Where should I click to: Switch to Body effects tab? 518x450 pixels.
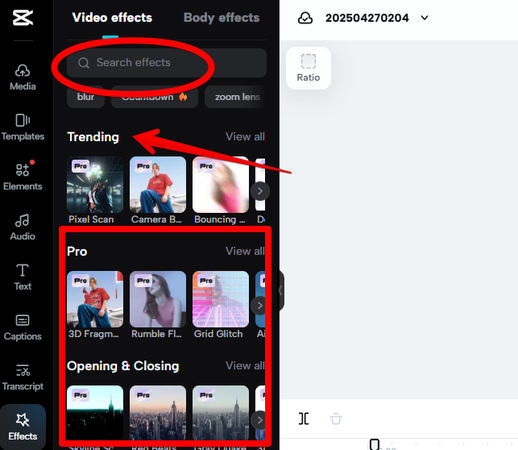[221, 18]
